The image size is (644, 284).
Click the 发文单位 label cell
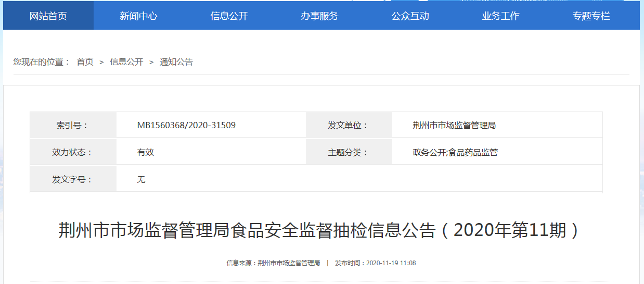[x=349, y=125]
